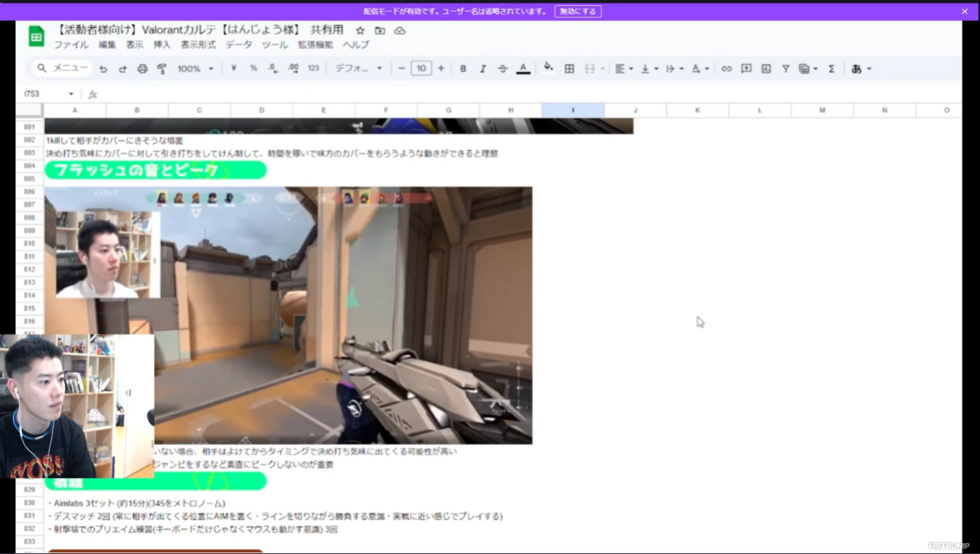Click the Aimlabs 3セット text cell
The width and height of the screenshot is (980, 554).
click(x=136, y=503)
